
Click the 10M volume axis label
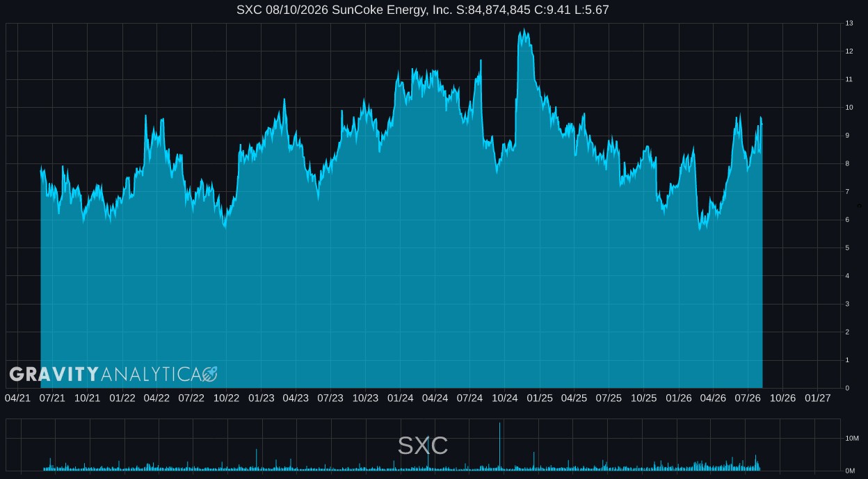852,438
